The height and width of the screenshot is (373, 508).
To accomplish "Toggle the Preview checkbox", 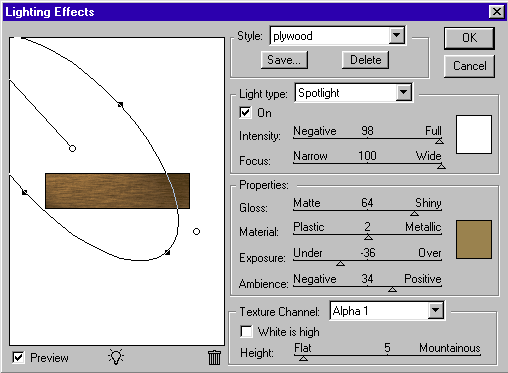I will tap(18, 358).
